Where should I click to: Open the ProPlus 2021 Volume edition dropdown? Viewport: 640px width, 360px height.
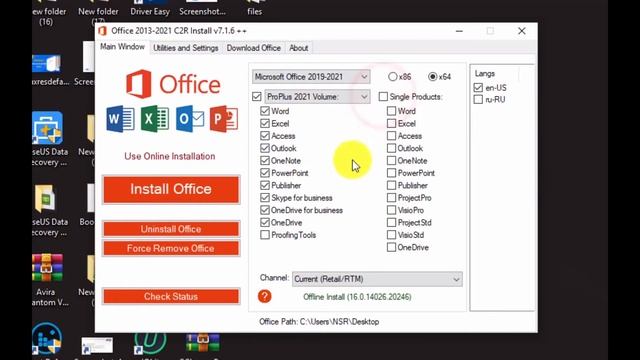[x=318, y=97]
